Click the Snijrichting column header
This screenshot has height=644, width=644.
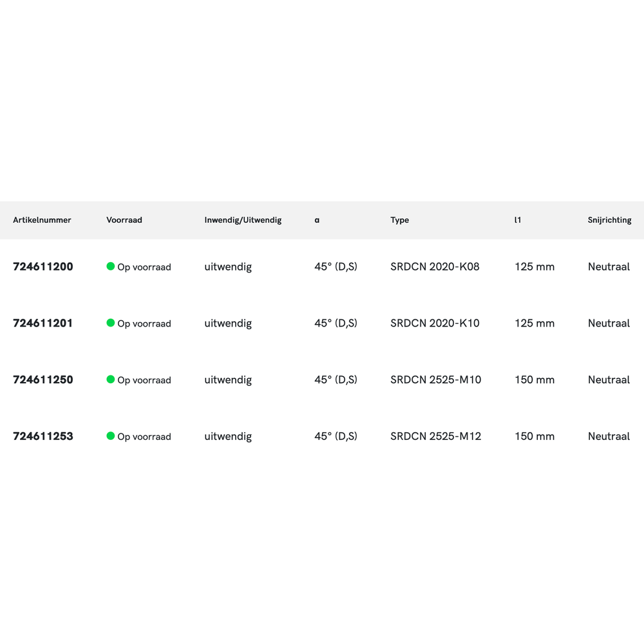click(609, 220)
